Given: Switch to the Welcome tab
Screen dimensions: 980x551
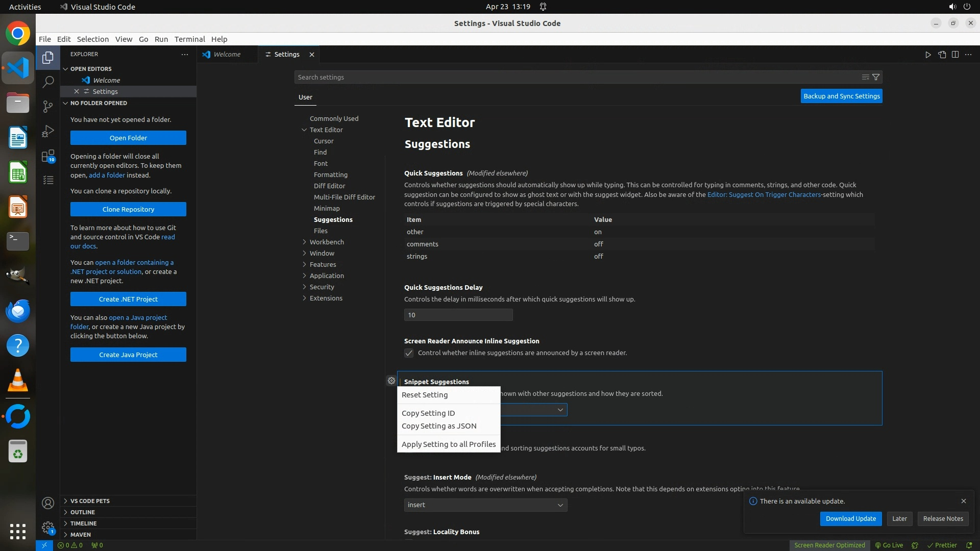Looking at the screenshot, I should [227, 54].
